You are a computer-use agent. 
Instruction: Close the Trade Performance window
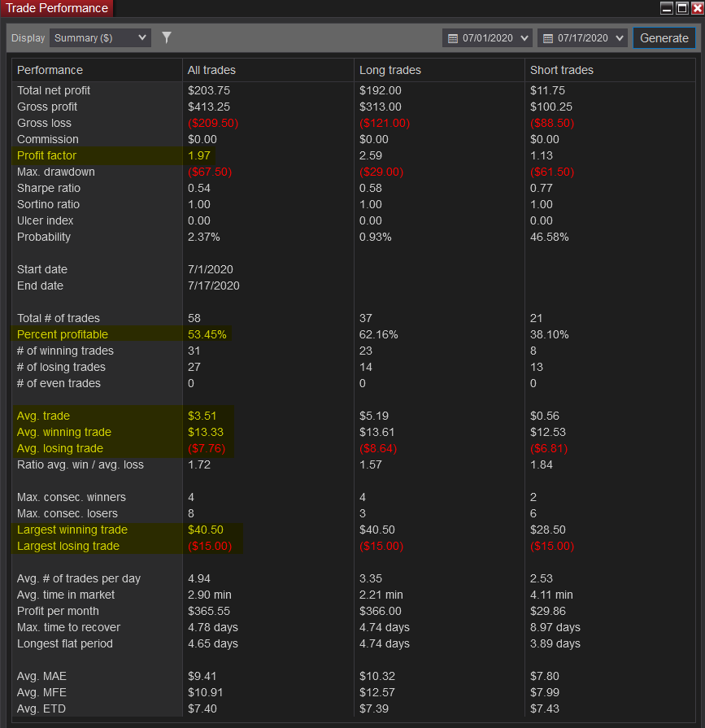[x=697, y=8]
